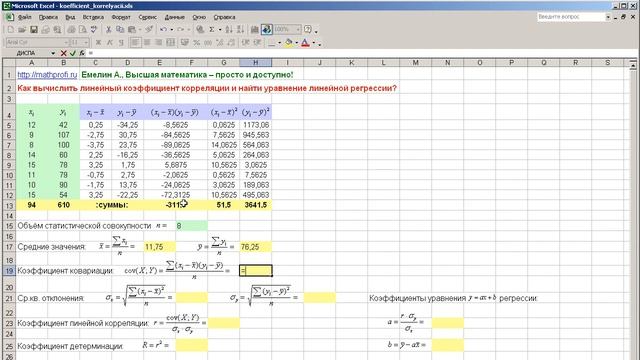This screenshot has height=360, width=640.
Task: Open the Undo history dropdown arrow
Action: click(x=171, y=30)
